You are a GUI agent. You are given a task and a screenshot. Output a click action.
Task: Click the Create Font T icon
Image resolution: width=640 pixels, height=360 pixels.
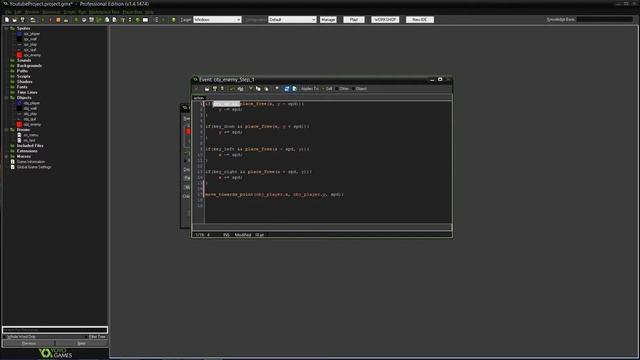123,20
